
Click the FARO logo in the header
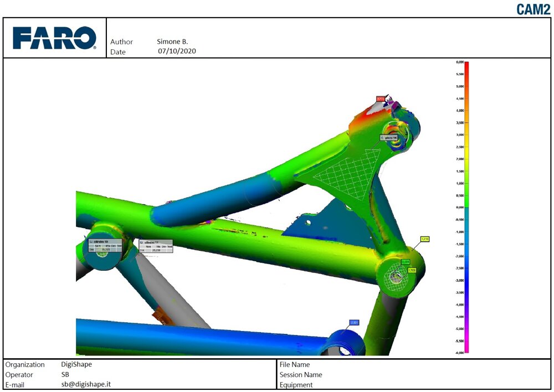click(54, 38)
